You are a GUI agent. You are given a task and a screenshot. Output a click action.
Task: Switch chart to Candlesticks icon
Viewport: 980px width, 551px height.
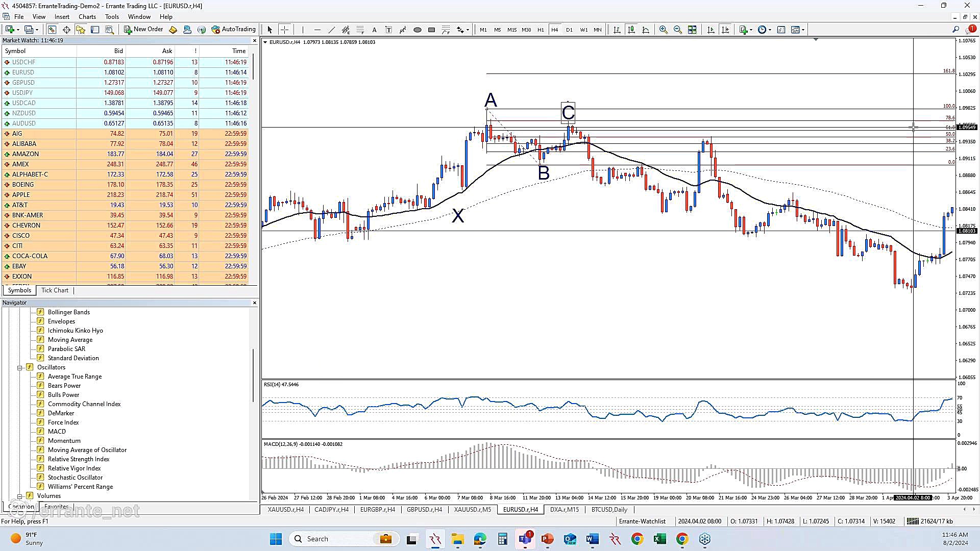pos(631,30)
